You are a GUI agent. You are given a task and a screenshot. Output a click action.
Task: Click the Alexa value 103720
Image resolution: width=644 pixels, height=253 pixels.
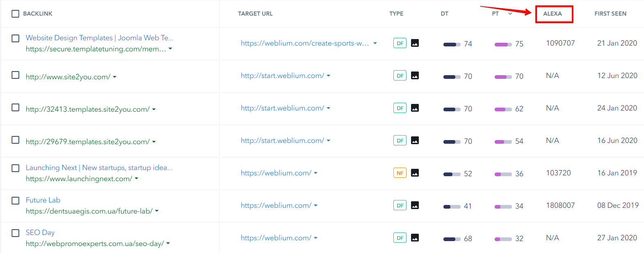pyautogui.click(x=558, y=173)
